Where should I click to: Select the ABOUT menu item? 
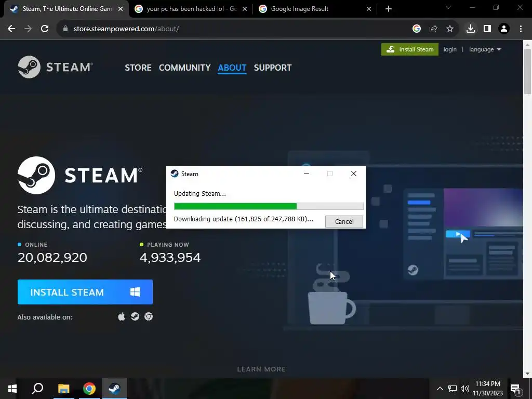(232, 68)
